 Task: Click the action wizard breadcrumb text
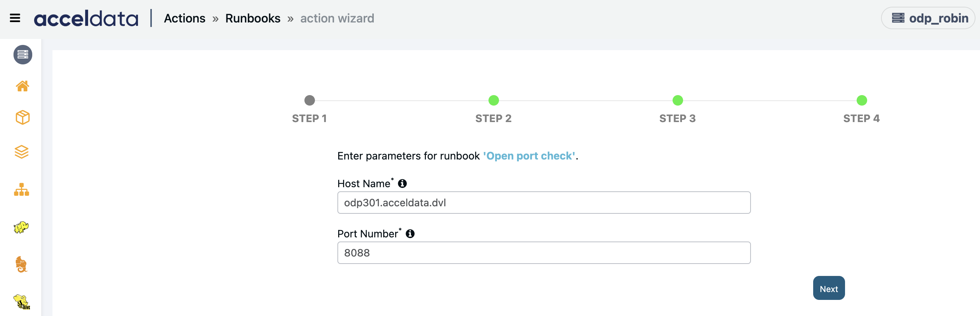click(337, 18)
